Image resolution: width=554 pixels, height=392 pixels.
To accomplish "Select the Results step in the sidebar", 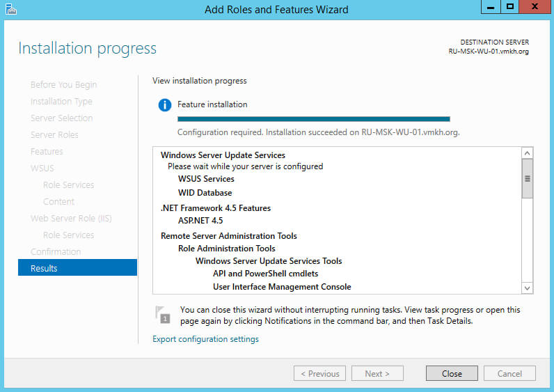I will [x=77, y=268].
